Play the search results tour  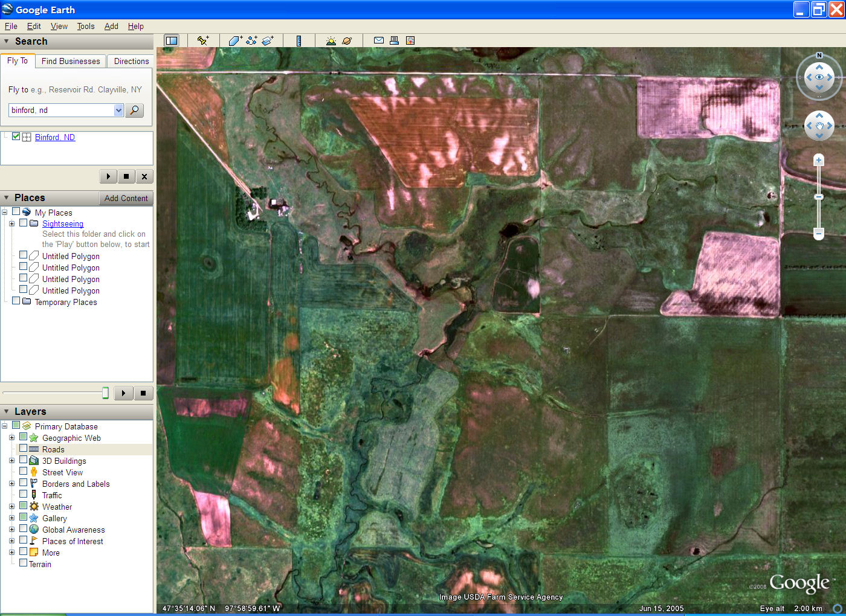click(x=108, y=176)
